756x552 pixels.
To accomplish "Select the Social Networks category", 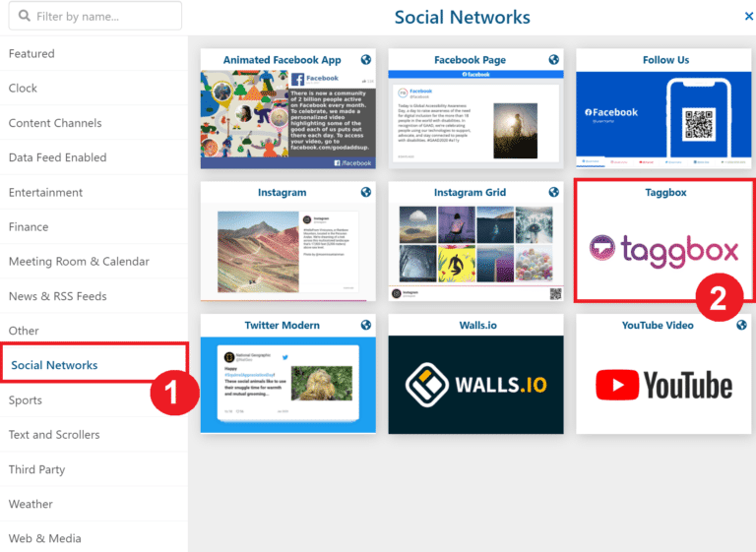I will point(54,365).
